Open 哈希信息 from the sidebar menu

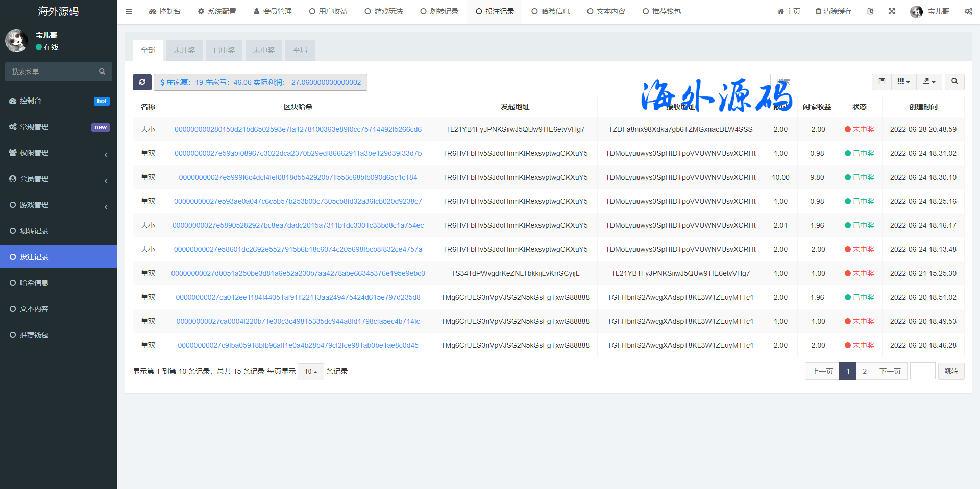click(x=34, y=283)
